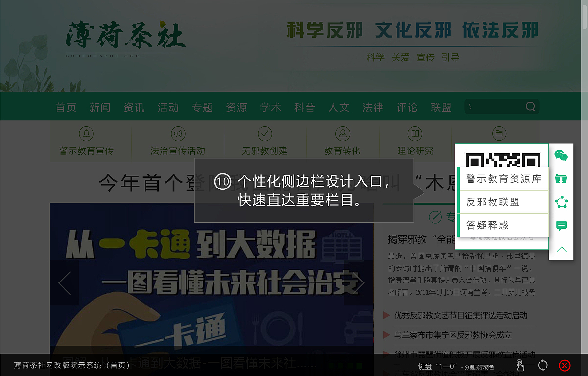The height and width of the screenshot is (376, 588).
Task: Open the 人文 nav item
Action: 339,107
